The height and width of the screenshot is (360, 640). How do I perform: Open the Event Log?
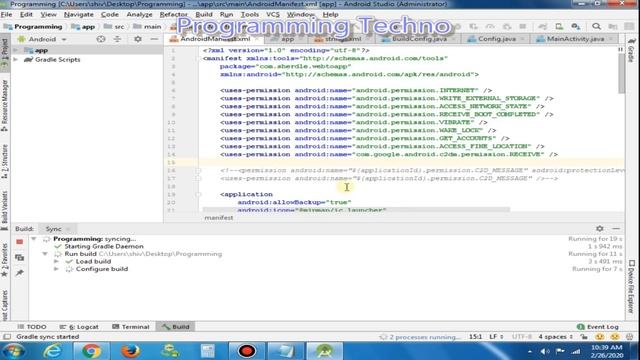(x=598, y=327)
